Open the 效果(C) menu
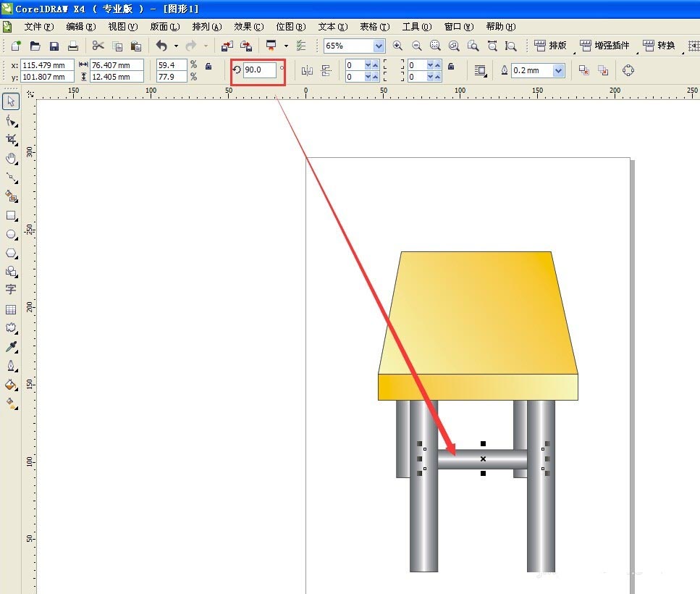 tap(248, 27)
